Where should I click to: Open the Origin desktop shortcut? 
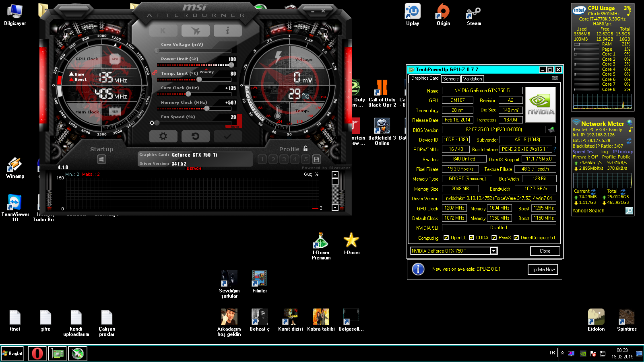443,15
